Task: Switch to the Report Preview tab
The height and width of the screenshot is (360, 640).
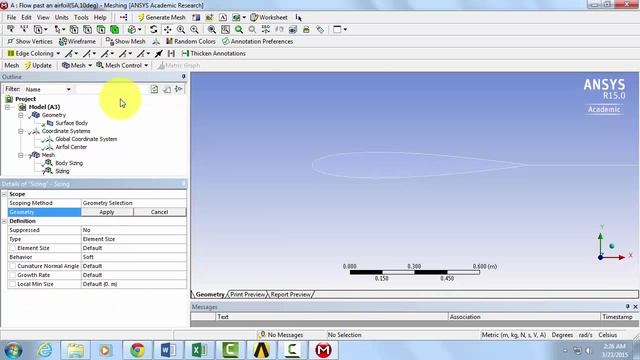Action: click(x=290, y=294)
